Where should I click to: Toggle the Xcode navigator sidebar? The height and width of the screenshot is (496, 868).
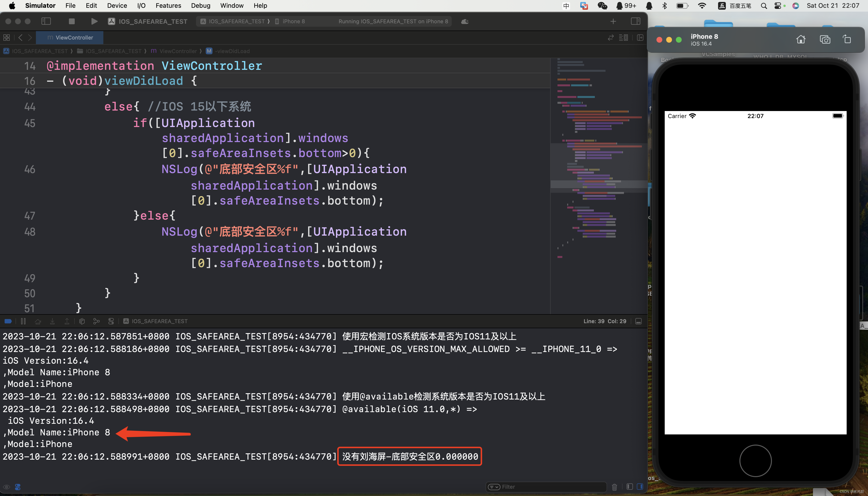pos(46,21)
